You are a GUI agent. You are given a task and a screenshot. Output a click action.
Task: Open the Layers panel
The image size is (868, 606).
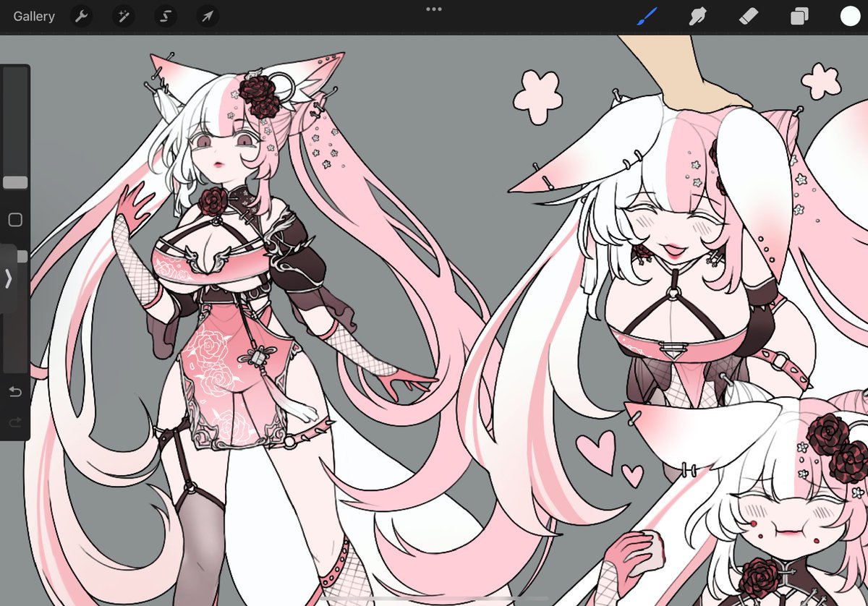[799, 17]
